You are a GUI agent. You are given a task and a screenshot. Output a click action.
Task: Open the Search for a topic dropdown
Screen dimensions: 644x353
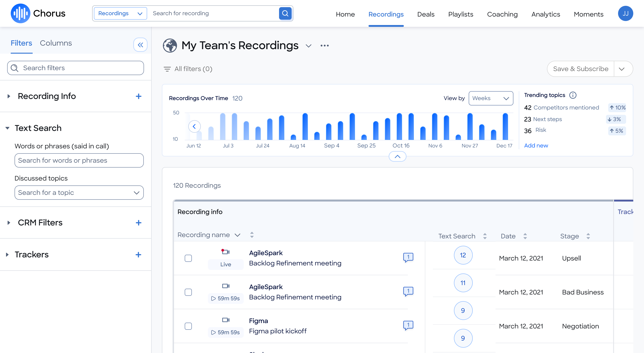[79, 193]
